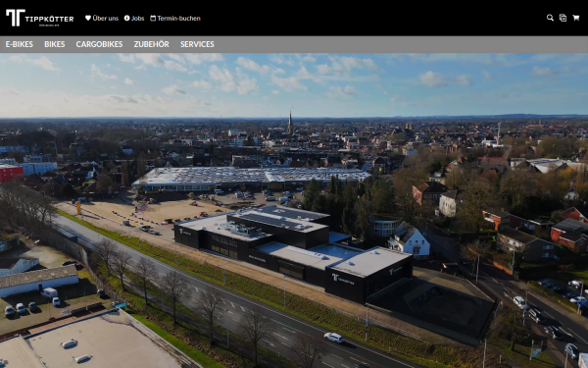Follow the Über uns link
588x368 pixels.
(106, 18)
